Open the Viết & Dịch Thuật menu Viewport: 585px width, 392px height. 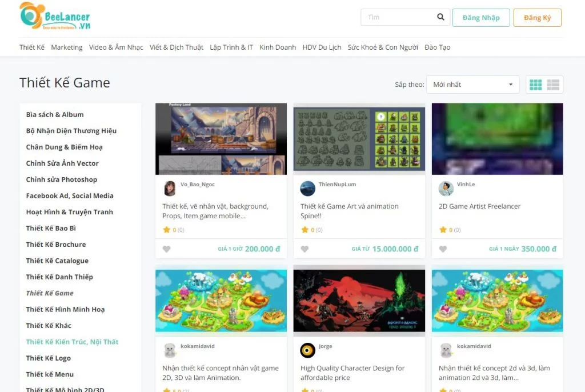click(177, 47)
